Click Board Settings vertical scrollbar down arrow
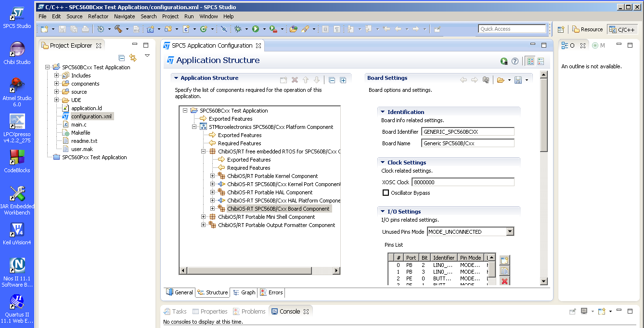This screenshot has width=644, height=328. tap(544, 281)
